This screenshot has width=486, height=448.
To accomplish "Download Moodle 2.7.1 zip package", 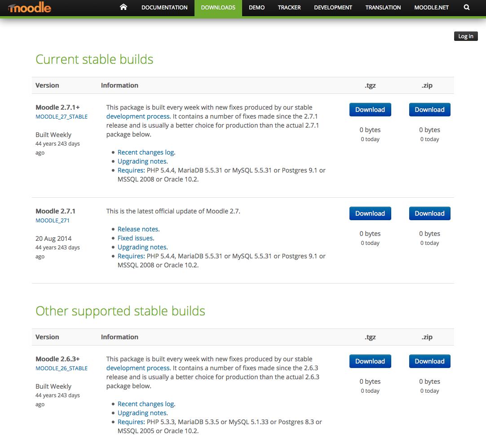I will [429, 213].
